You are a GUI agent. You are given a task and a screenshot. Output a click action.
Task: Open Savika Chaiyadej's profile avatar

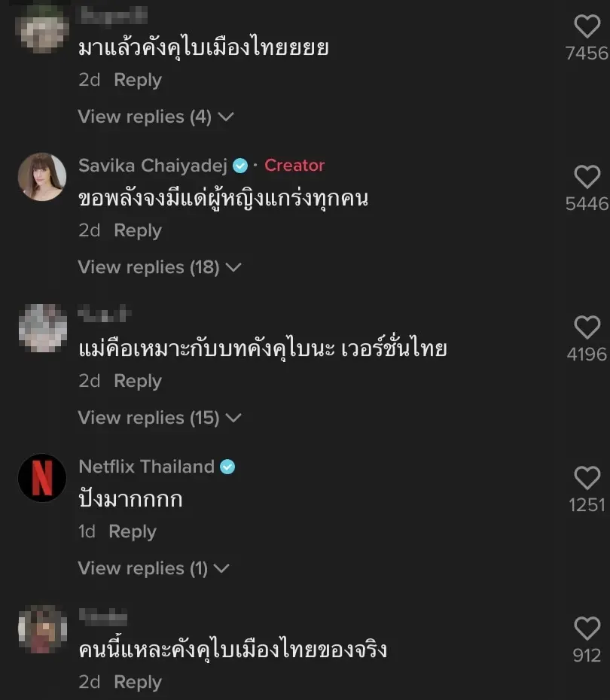pyautogui.click(x=42, y=177)
